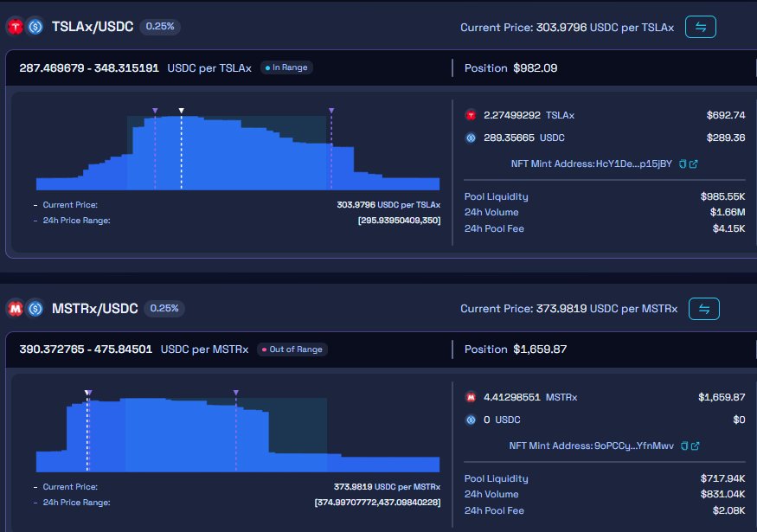The image size is (757, 532).
Task: Click the purple range marker on MSTRx chart
Action: point(236,393)
